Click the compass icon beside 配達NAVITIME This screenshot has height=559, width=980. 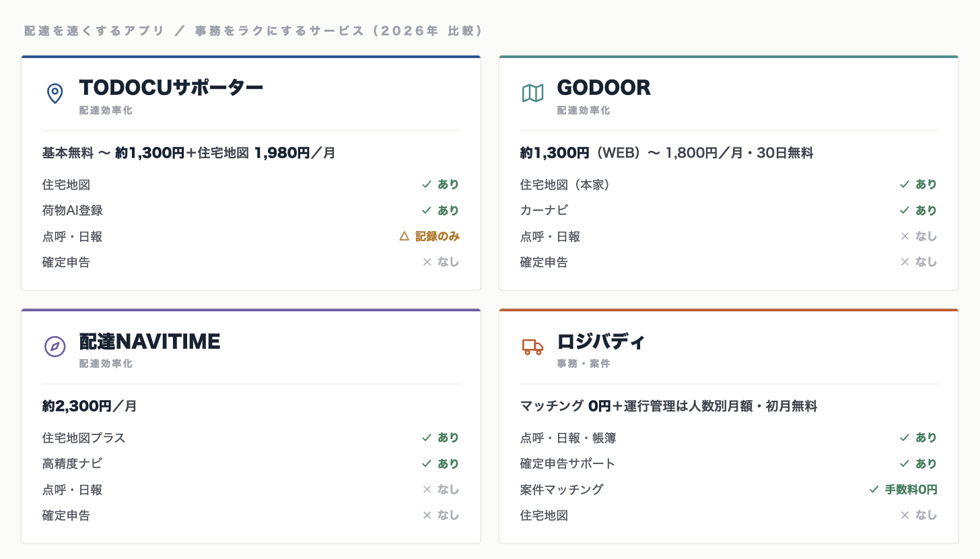point(55,347)
